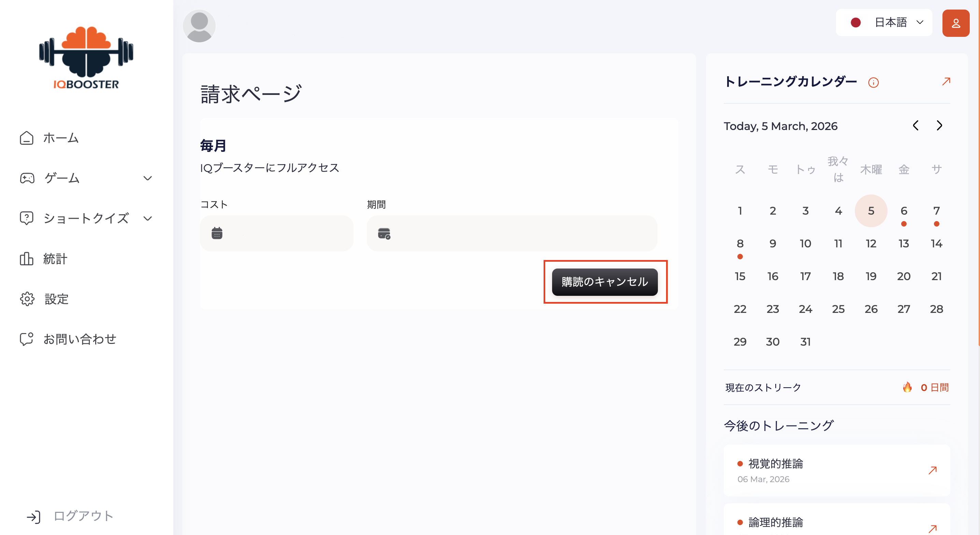The height and width of the screenshot is (535, 980).
Task: Select the ホーム icon in sidebar
Action: [x=26, y=138]
